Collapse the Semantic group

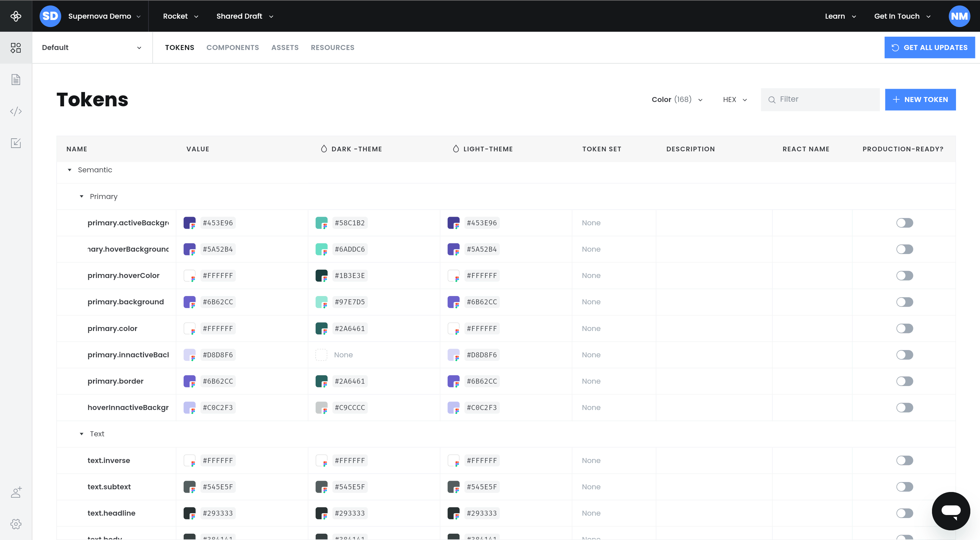coord(70,170)
